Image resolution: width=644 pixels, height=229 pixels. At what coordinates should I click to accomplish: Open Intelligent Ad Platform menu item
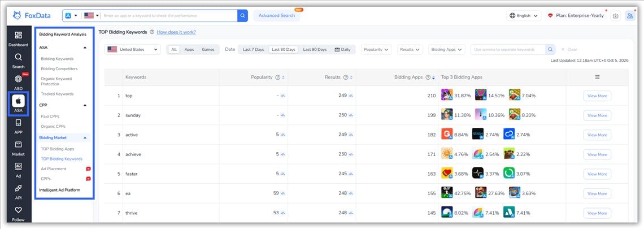tap(59, 190)
